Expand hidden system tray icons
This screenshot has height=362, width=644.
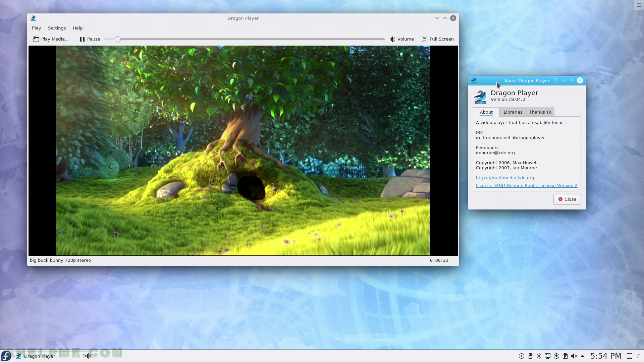coord(583,356)
